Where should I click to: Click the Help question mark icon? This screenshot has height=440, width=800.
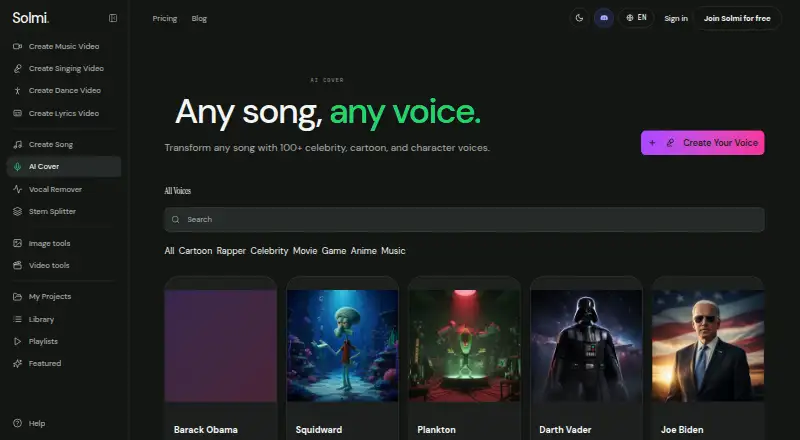click(x=17, y=423)
